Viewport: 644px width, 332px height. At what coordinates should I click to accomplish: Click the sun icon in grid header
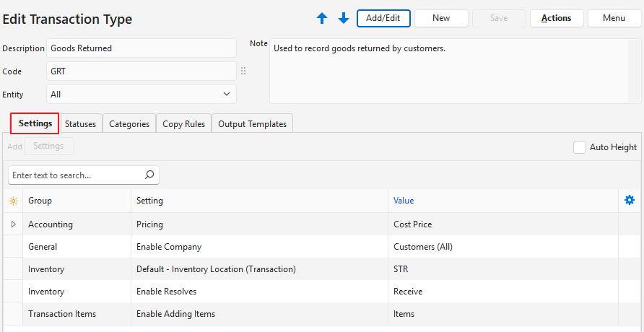pyautogui.click(x=13, y=201)
